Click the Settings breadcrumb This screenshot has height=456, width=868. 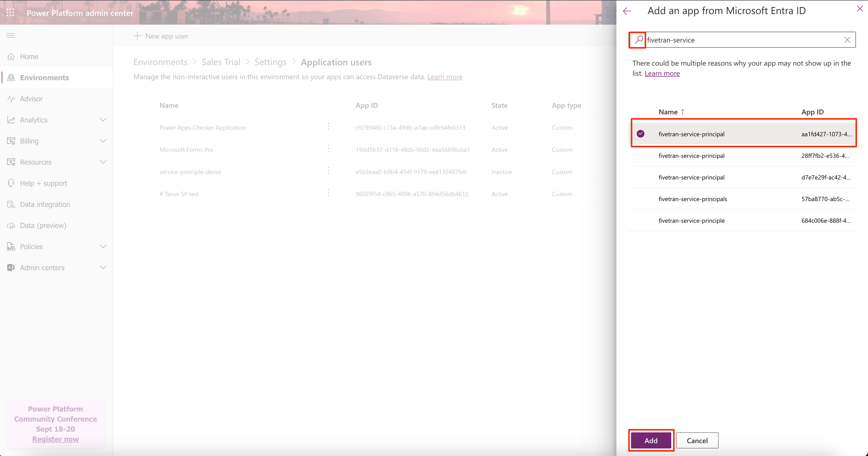pyautogui.click(x=270, y=62)
